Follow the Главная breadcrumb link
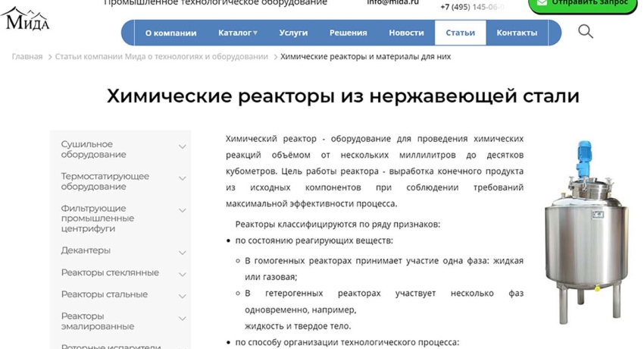Image resolution: width=644 pixels, height=349 pixels. (x=27, y=57)
